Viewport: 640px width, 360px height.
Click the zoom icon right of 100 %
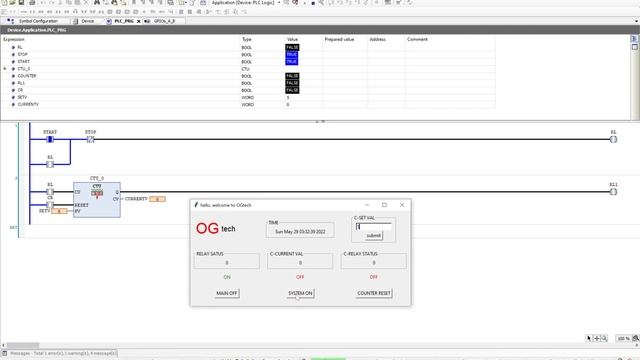click(636, 338)
